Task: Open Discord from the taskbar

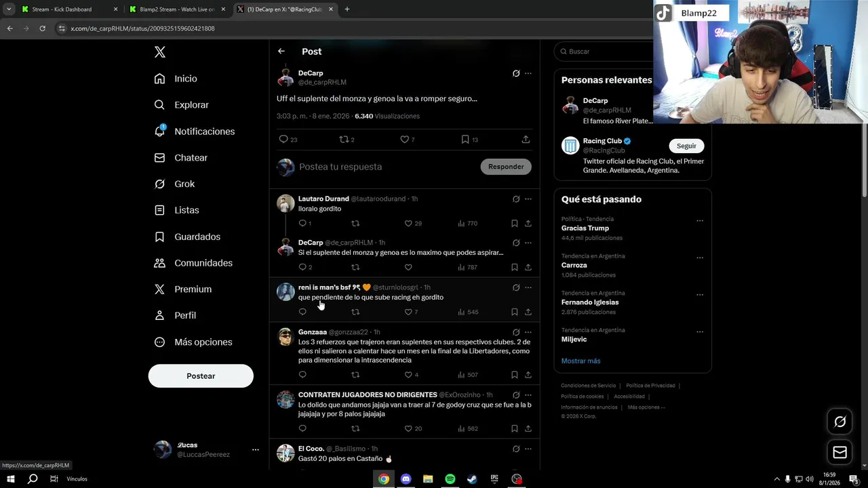Action: tap(406, 479)
